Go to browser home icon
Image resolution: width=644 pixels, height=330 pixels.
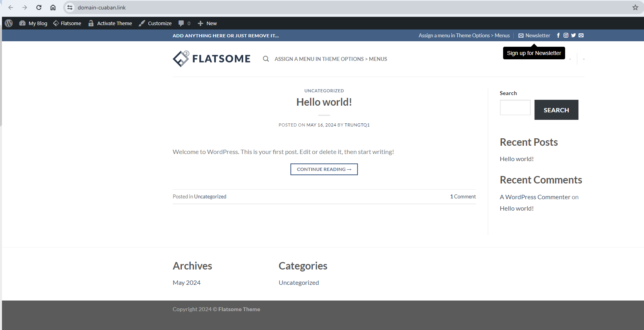pyautogui.click(x=53, y=7)
